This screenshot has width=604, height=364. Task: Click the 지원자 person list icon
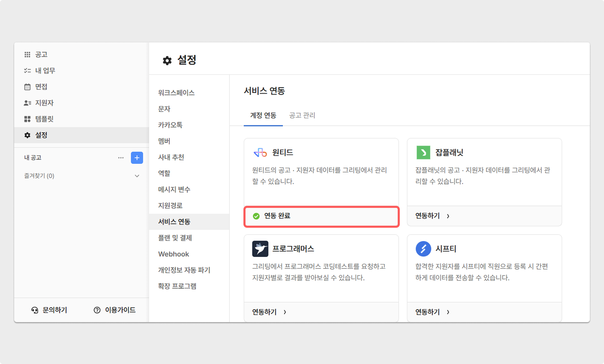pos(27,103)
